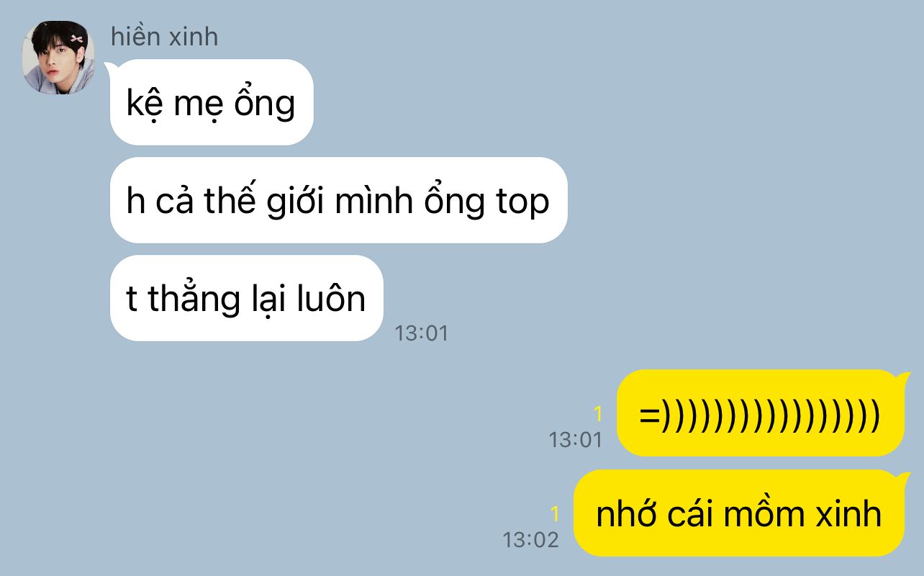Screen dimensions: 924x576
Task: Select the message "t thẳng lại luôn"
Action: coord(247,298)
